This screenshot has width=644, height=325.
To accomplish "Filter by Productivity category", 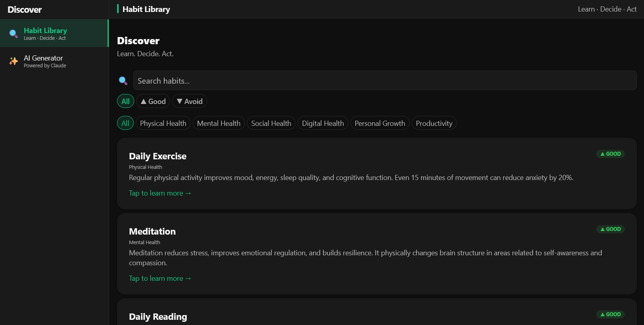I will (434, 123).
